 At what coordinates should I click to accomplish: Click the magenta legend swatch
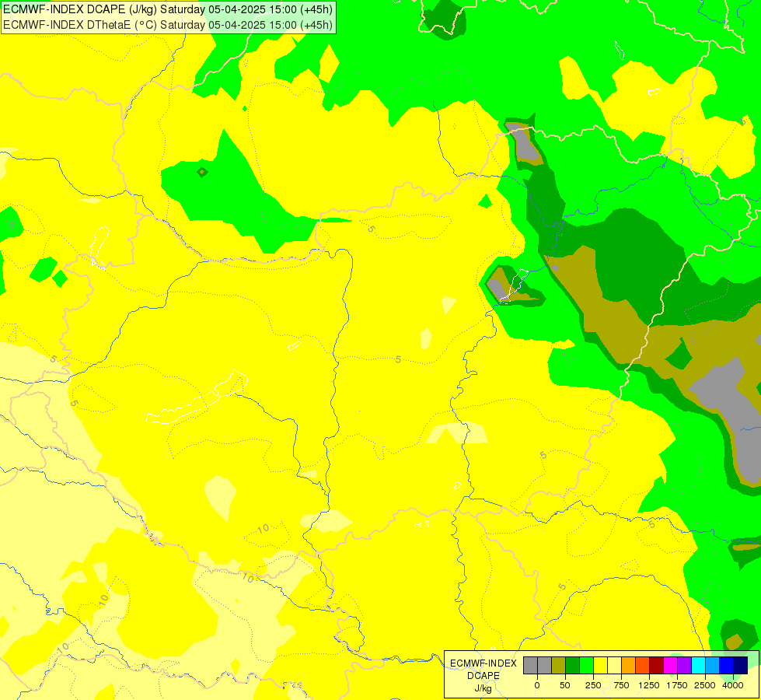[670, 666]
